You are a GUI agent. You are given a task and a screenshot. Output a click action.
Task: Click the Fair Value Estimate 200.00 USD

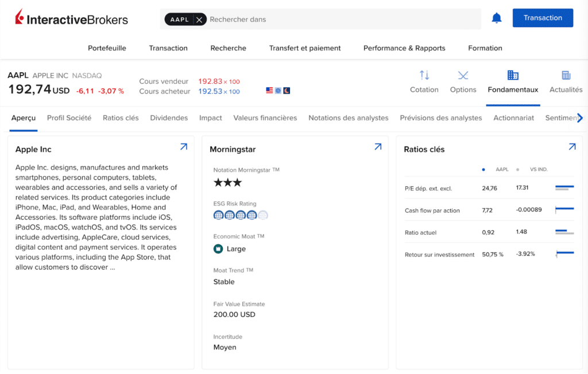point(234,314)
